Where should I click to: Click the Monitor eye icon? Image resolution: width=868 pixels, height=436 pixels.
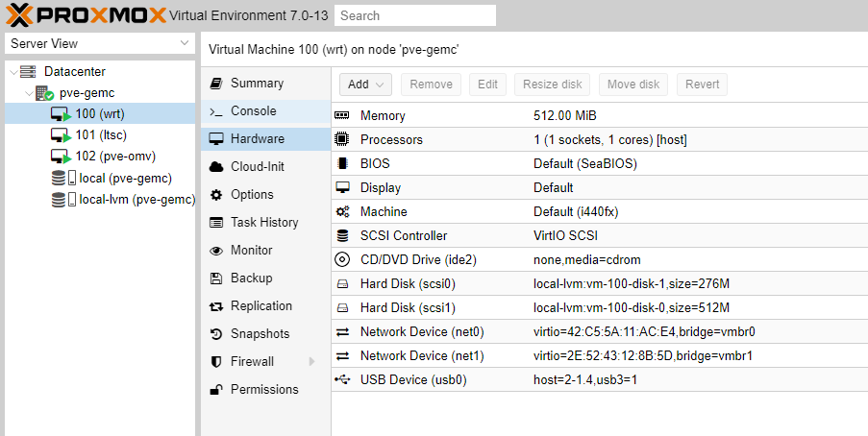(x=216, y=251)
